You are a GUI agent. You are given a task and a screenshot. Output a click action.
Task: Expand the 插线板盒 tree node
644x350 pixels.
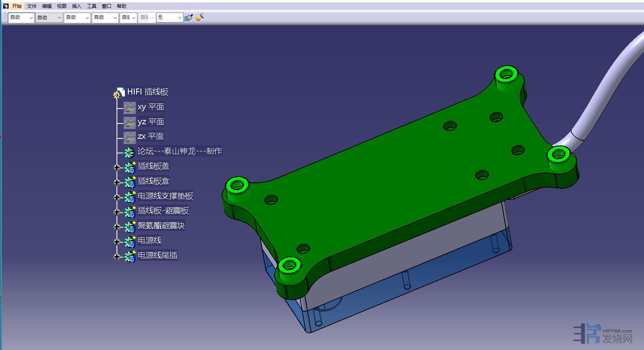117,182
